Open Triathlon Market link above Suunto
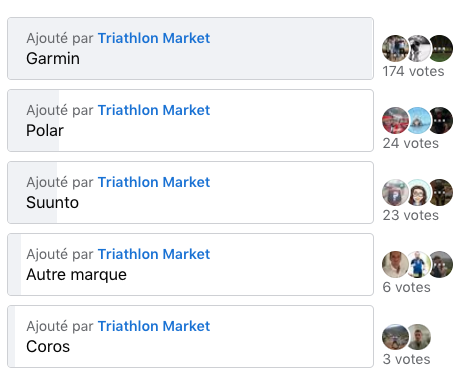Image resolution: width=460 pixels, height=376 pixels. click(154, 182)
